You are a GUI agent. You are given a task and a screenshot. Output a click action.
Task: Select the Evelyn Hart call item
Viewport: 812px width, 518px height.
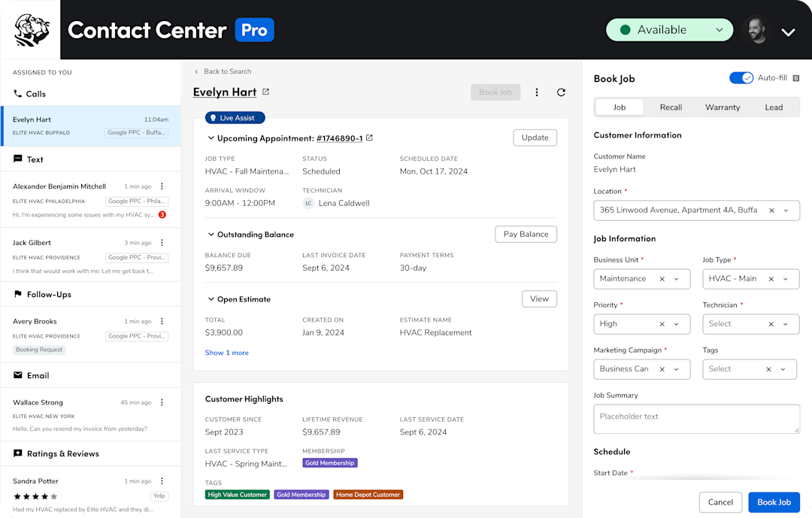91,126
